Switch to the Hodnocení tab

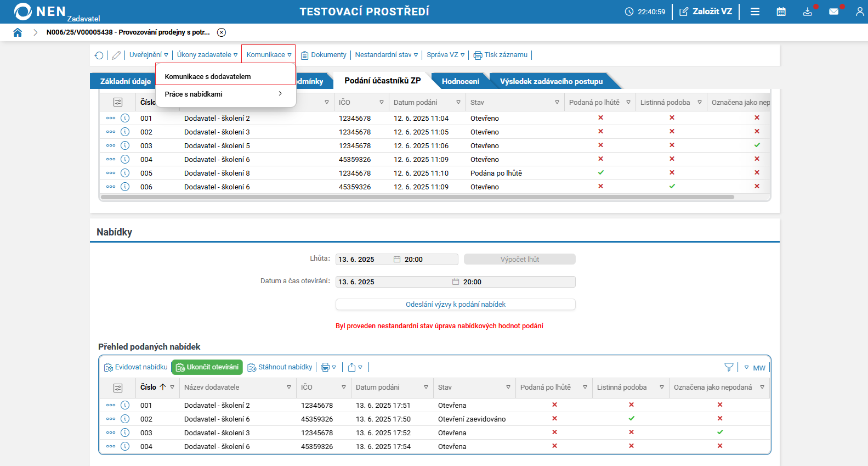460,81
